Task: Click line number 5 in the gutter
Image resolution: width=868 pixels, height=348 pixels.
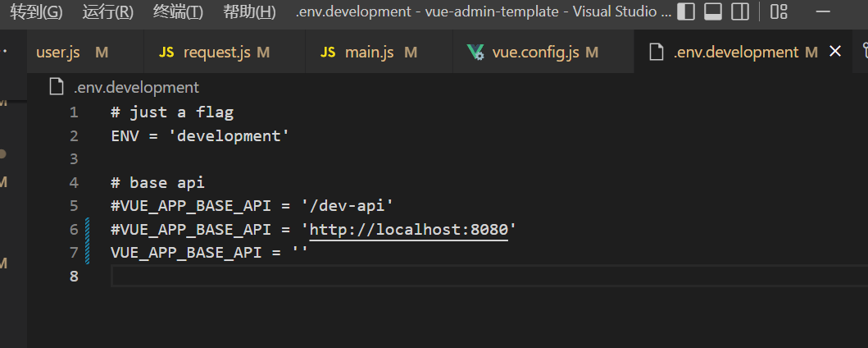Action: pos(74,205)
